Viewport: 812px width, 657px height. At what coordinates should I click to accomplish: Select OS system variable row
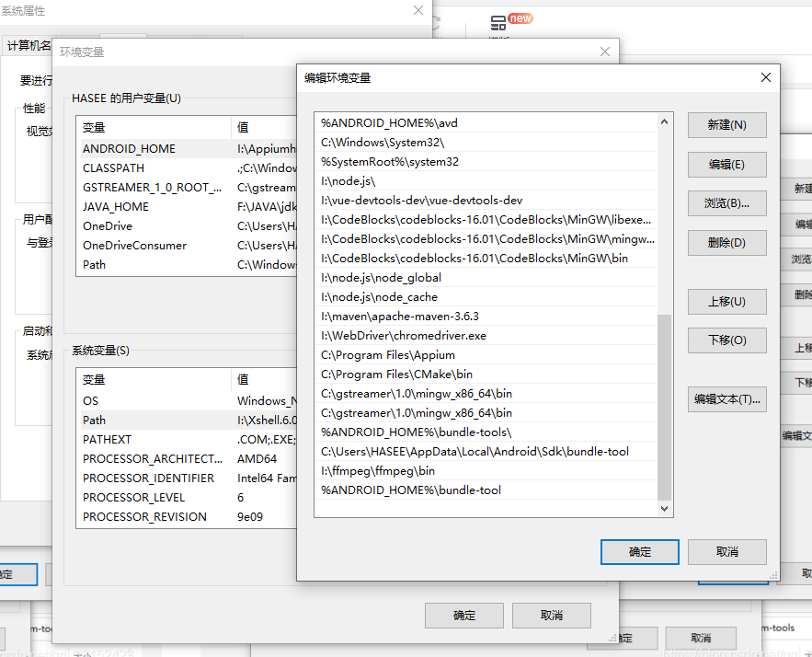click(x=189, y=401)
